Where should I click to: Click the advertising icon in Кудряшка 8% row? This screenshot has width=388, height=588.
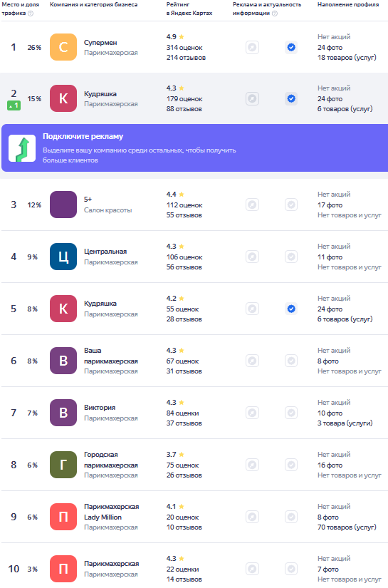pyautogui.click(x=253, y=309)
